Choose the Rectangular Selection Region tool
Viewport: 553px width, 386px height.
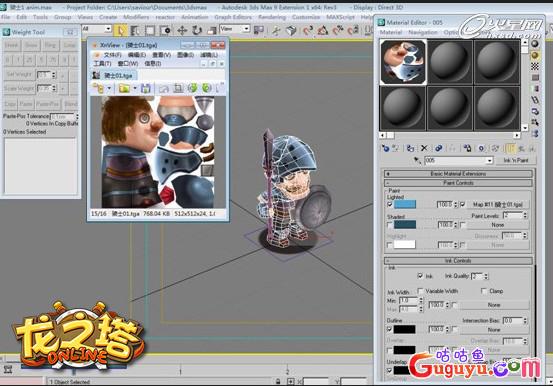pos(150,30)
